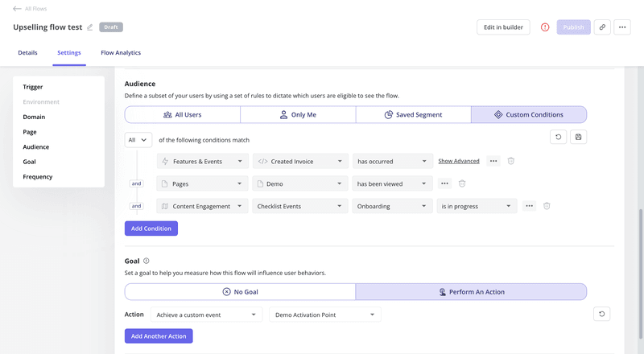Open more options for the Pages Demo condition
Image resolution: width=644 pixels, height=354 pixels.
click(444, 183)
